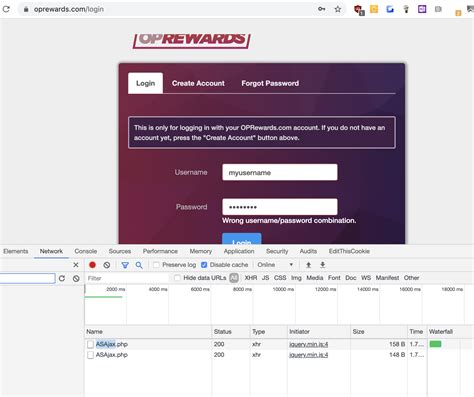Click the padlock icon in the address bar
The image size is (474, 397).
coord(26,9)
